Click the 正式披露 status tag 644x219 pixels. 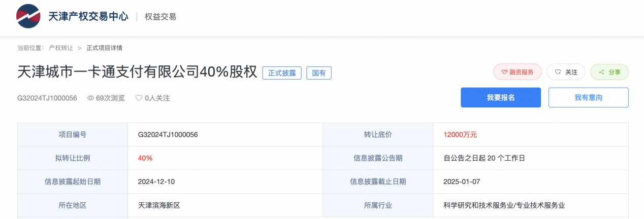pyautogui.click(x=282, y=72)
